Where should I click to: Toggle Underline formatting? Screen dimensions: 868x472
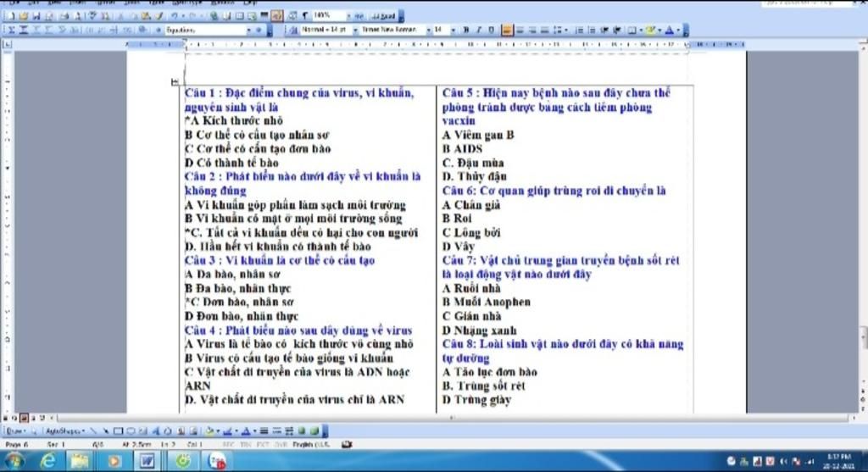pos(492,30)
